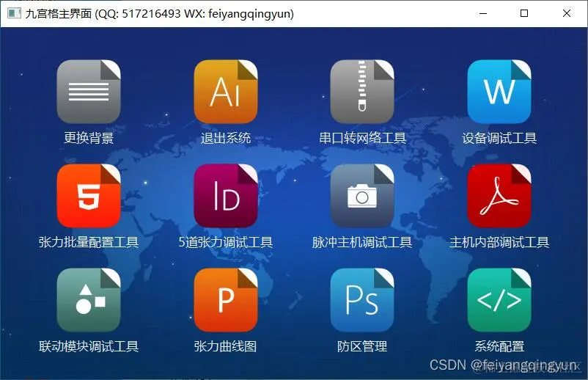588x380 pixels.
Task: Launch the zip-file 串口转网络工具 icon
Action: coord(362,92)
